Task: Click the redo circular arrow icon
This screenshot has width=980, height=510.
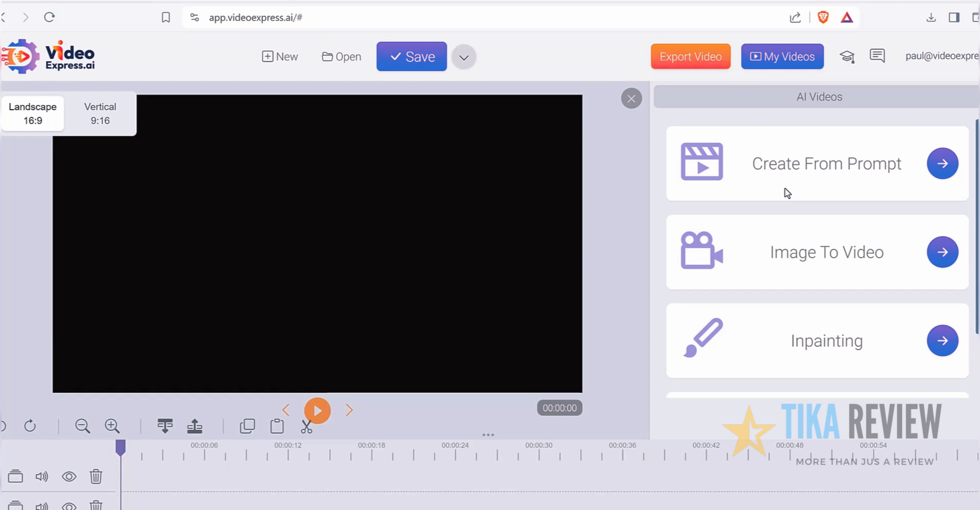Action: [30, 426]
